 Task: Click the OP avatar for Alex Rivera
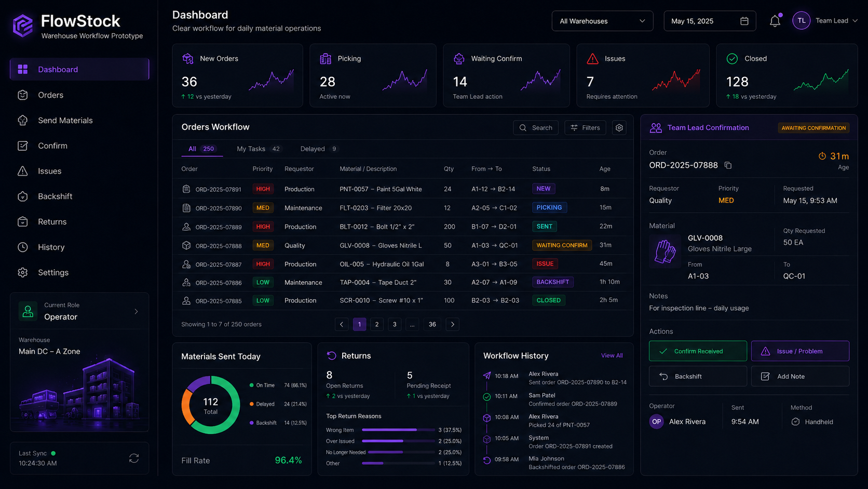(x=657, y=421)
